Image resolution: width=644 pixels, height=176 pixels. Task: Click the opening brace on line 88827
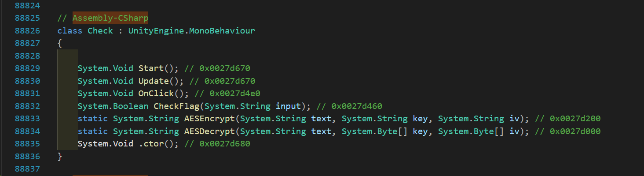pyautogui.click(x=60, y=43)
